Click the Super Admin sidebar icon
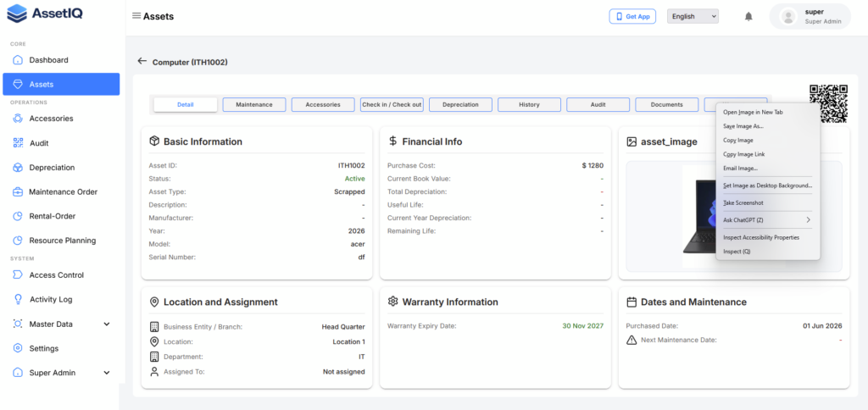Viewport: 868px width, 410px height. point(18,373)
